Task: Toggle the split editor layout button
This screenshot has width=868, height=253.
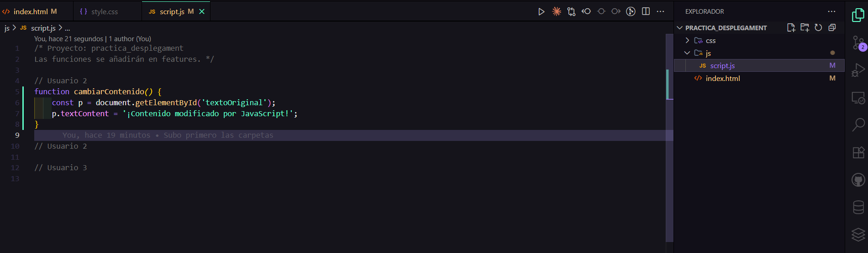Action: point(646,11)
